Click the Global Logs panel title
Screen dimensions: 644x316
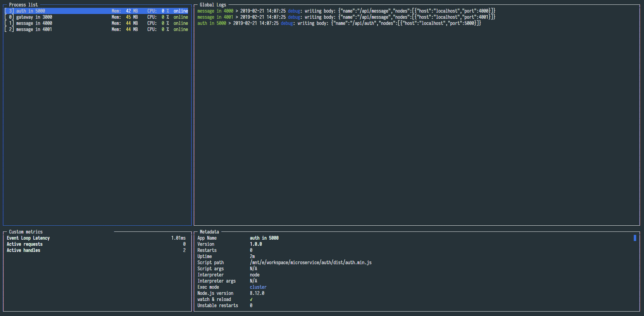tap(213, 5)
